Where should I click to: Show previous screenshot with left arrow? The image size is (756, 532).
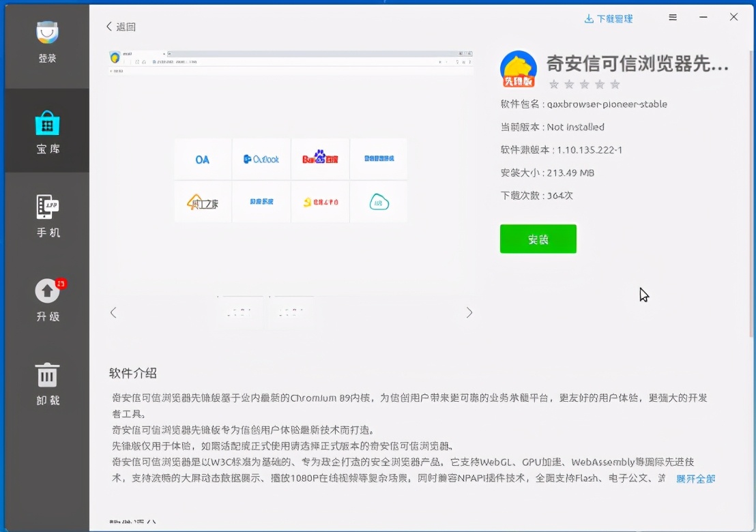pyautogui.click(x=113, y=313)
